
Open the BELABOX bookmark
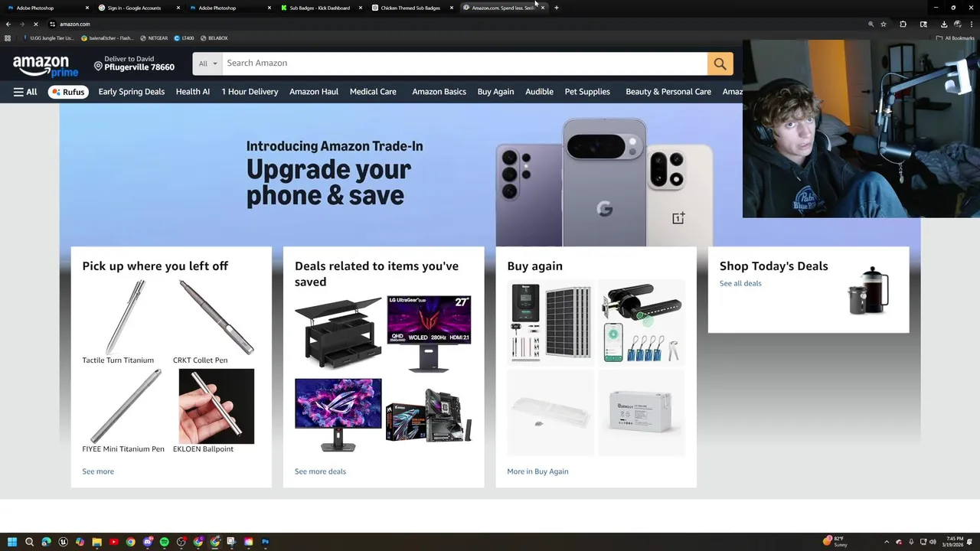214,37
